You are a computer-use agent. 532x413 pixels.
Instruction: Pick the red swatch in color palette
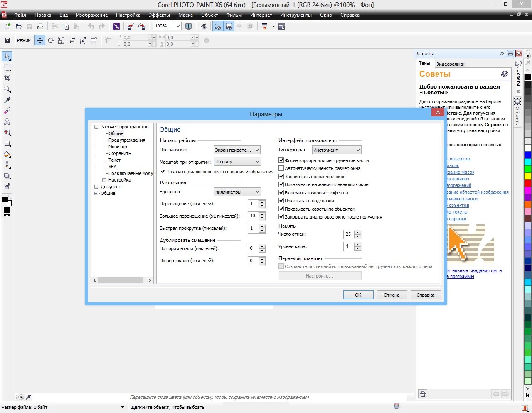(528, 183)
